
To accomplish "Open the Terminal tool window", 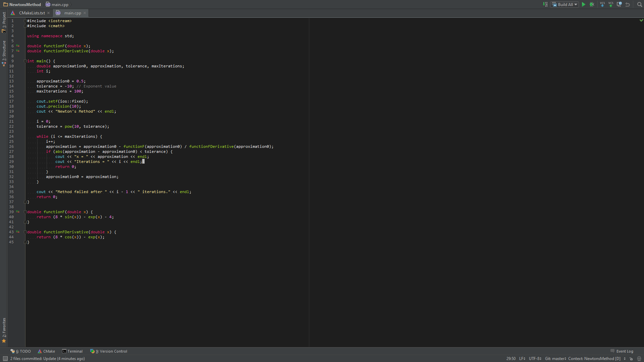I will pos(72,351).
